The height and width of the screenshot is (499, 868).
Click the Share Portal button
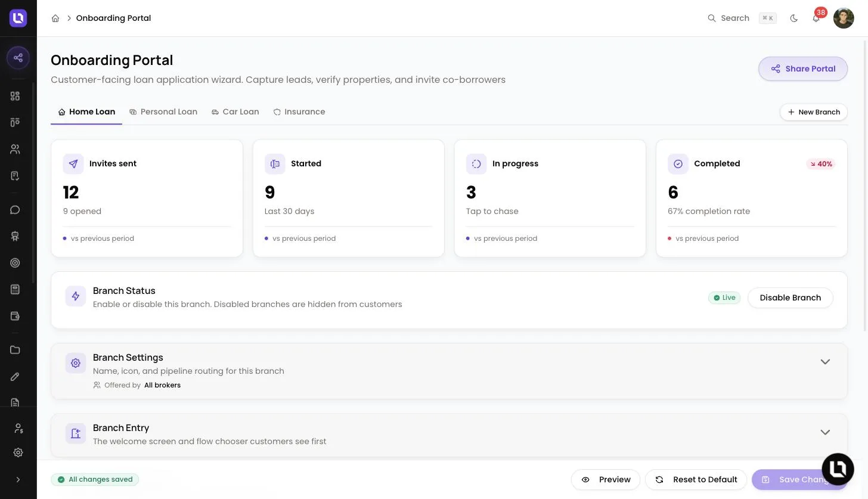(x=803, y=69)
